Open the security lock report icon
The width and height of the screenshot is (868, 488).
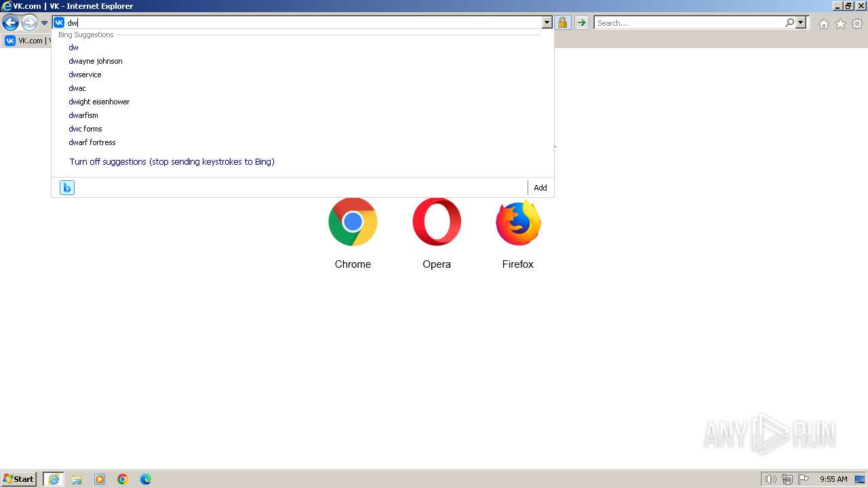(x=562, y=22)
